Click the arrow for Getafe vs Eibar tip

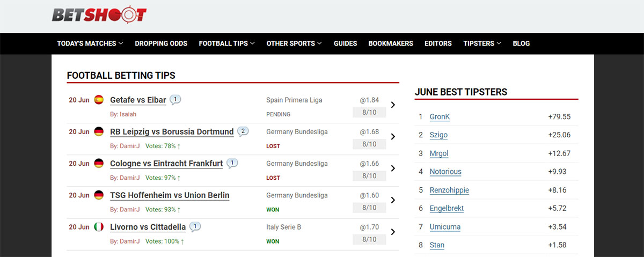(393, 105)
